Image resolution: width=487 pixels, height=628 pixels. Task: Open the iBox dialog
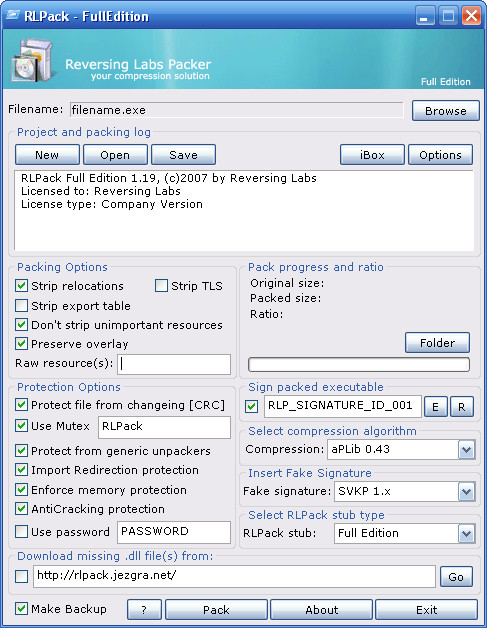click(372, 155)
